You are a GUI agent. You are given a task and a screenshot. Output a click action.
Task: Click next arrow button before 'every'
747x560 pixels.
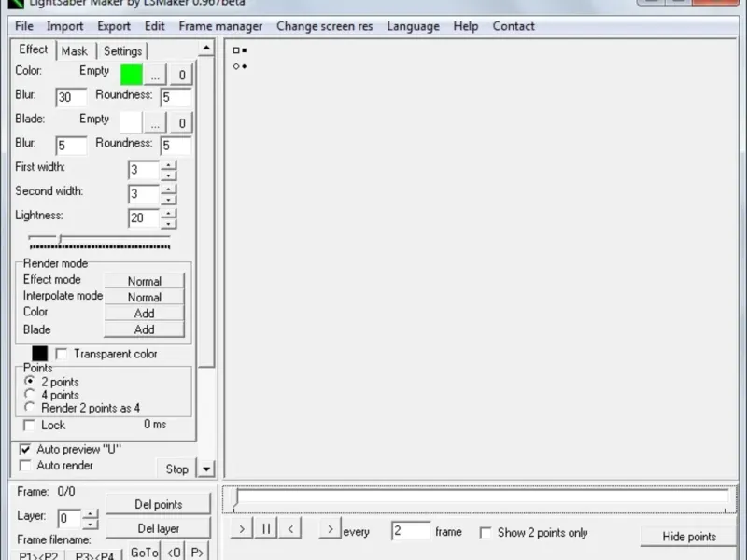click(330, 528)
